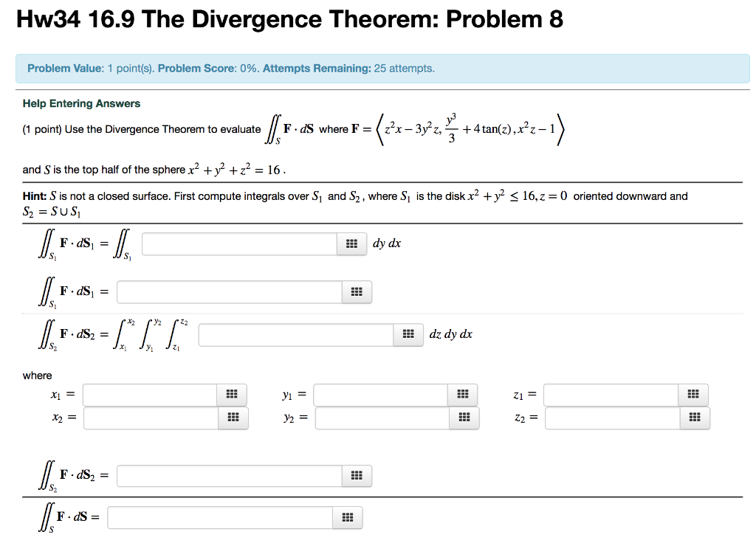Open the equation editor next to the x1 field
This screenshot has width=756, height=543.
coord(233,395)
